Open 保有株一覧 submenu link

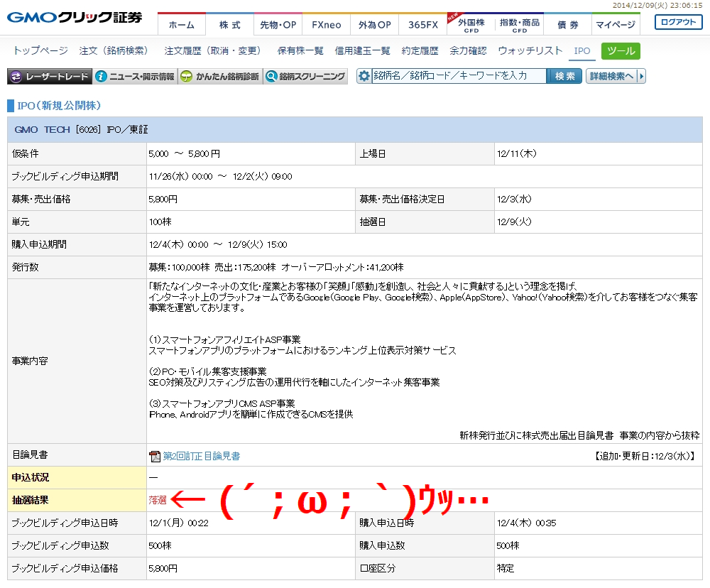pos(300,51)
